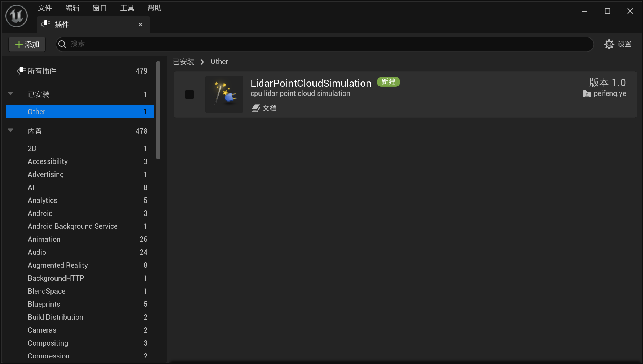The height and width of the screenshot is (364, 643).
Task: Select the AI category
Action: (80, 187)
